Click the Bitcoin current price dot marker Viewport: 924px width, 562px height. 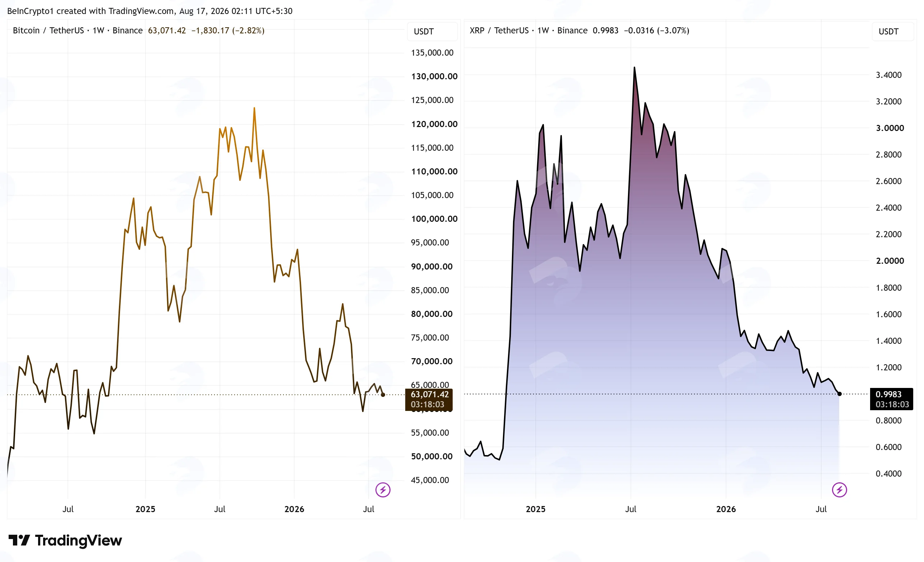(x=383, y=394)
